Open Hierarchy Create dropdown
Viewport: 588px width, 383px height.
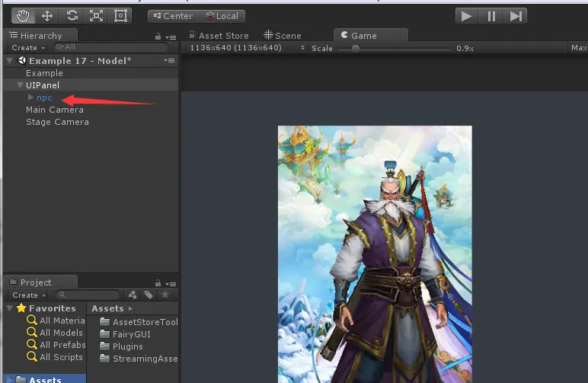coord(27,48)
